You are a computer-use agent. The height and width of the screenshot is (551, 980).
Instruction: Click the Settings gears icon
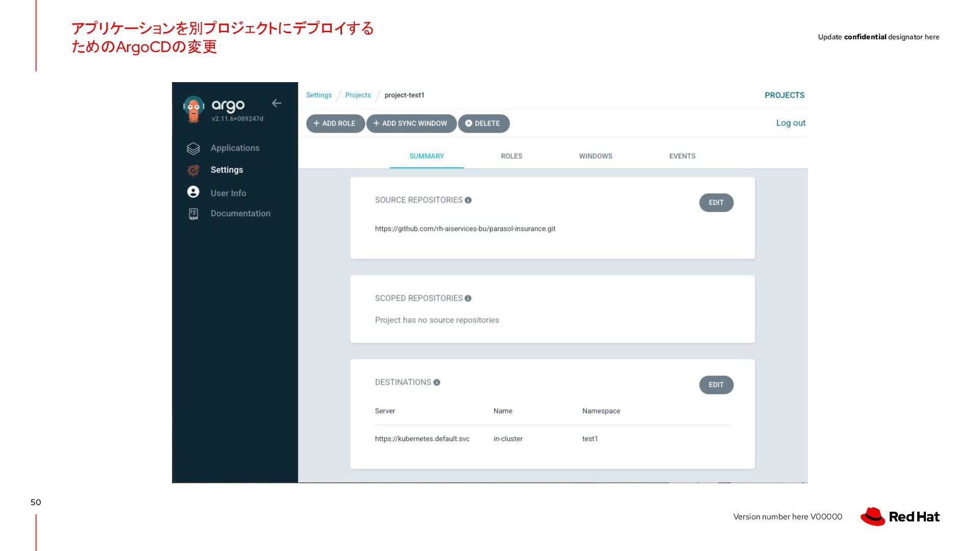(193, 170)
